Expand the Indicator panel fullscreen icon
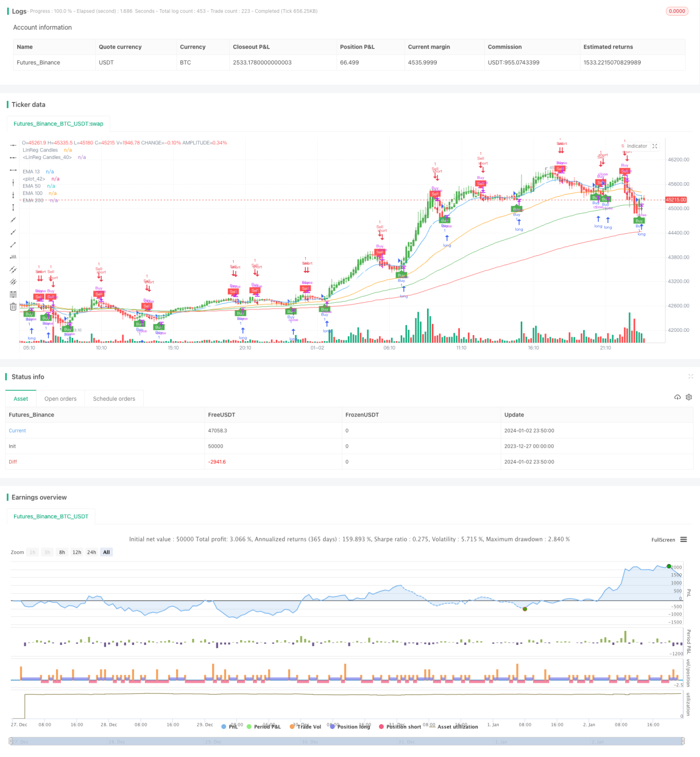 [655, 146]
